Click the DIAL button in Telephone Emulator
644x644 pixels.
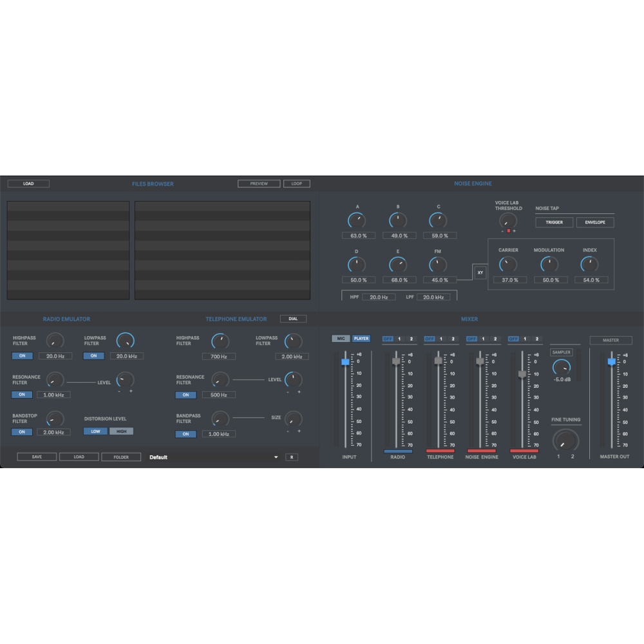coord(294,318)
